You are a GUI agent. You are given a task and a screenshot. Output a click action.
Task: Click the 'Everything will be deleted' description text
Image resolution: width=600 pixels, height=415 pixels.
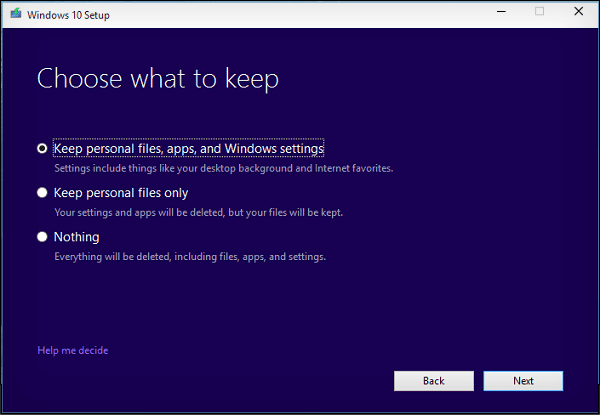(190, 257)
